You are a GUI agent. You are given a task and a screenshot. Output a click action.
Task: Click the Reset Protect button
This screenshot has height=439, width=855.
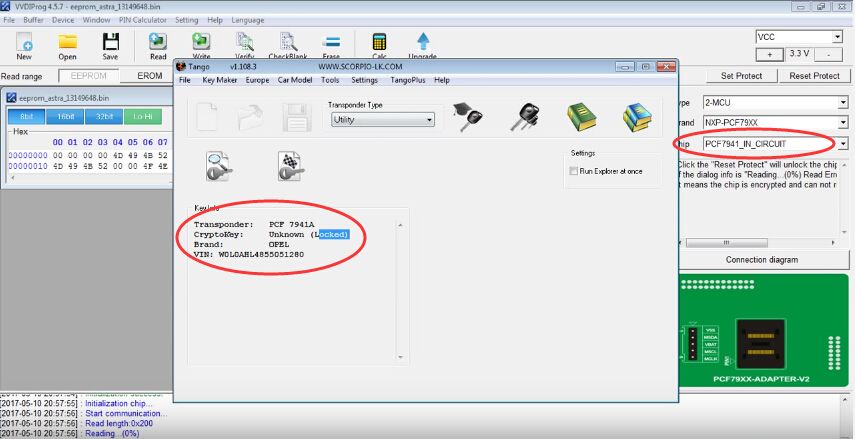[814, 76]
